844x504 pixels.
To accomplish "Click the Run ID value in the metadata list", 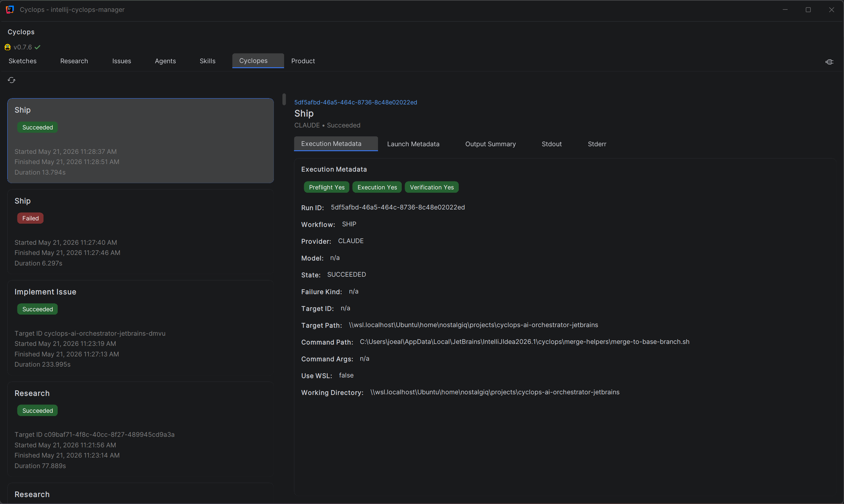I will tap(398, 207).
